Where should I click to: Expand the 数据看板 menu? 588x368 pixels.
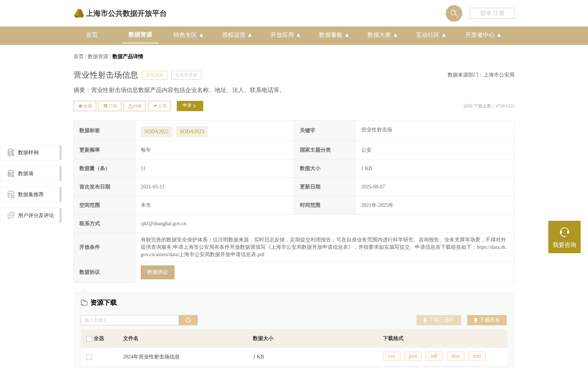pyautogui.click(x=334, y=35)
